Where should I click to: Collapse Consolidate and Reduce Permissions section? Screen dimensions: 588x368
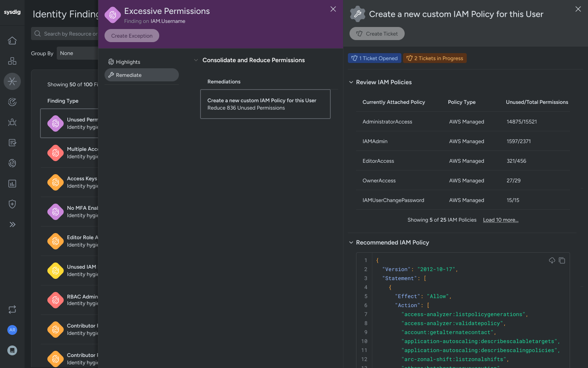[196, 60]
